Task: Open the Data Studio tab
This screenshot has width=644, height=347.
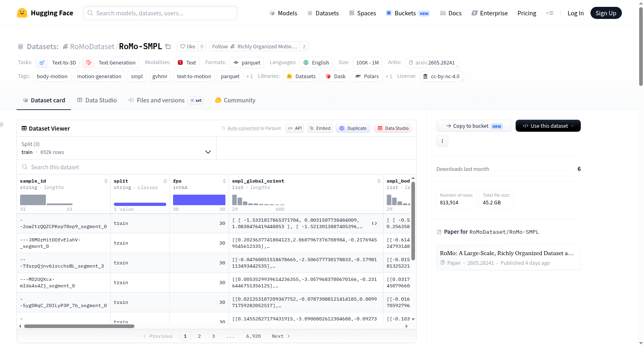Action: (x=97, y=100)
